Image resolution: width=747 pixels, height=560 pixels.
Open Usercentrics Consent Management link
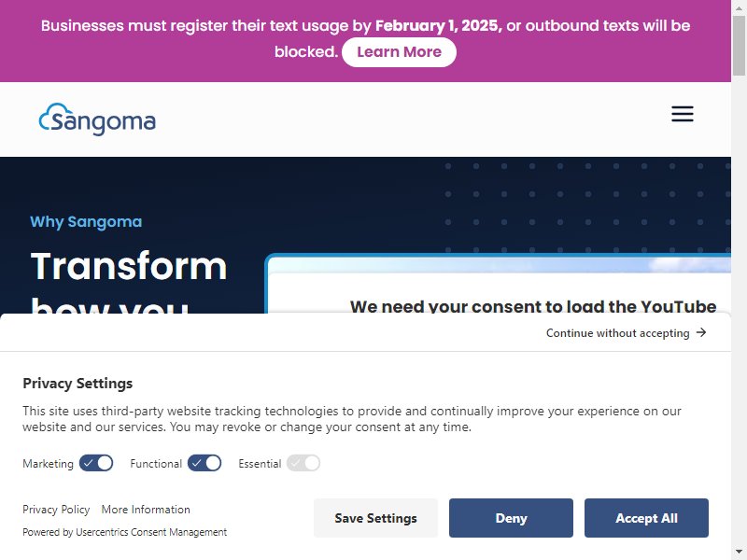(151, 532)
